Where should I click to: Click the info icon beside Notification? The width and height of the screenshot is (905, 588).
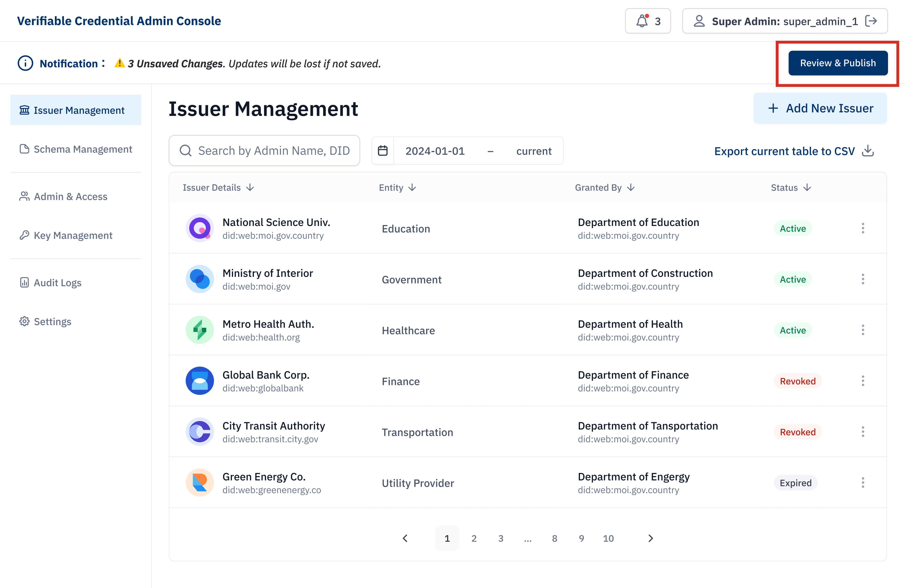25,63
